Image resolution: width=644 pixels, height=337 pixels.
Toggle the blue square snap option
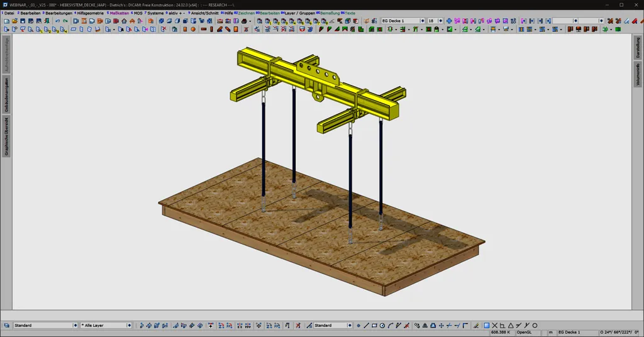(x=486, y=326)
